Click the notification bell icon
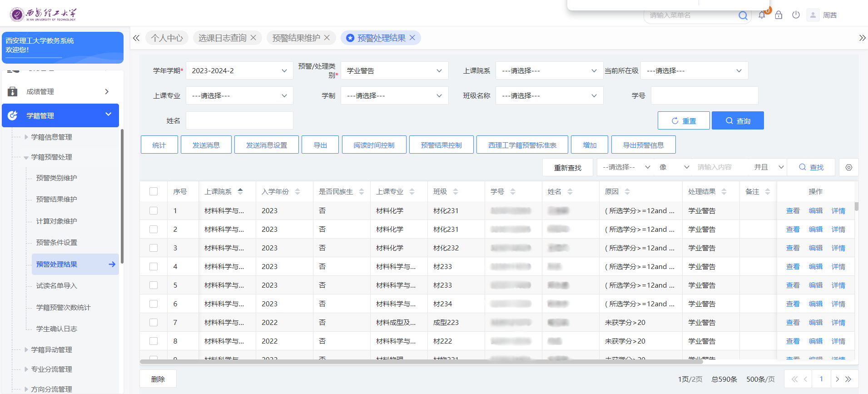This screenshot has height=394, width=868. 762,15
